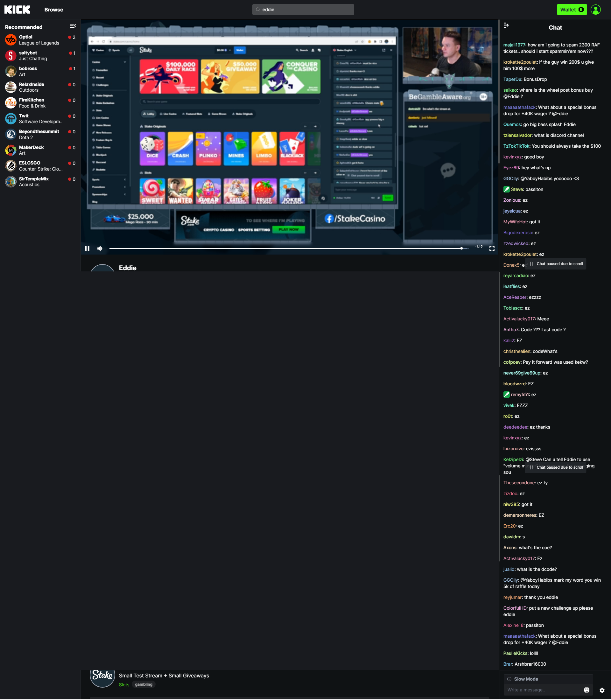Select username Brar in chat
The height and width of the screenshot is (700, 611).
508,664
